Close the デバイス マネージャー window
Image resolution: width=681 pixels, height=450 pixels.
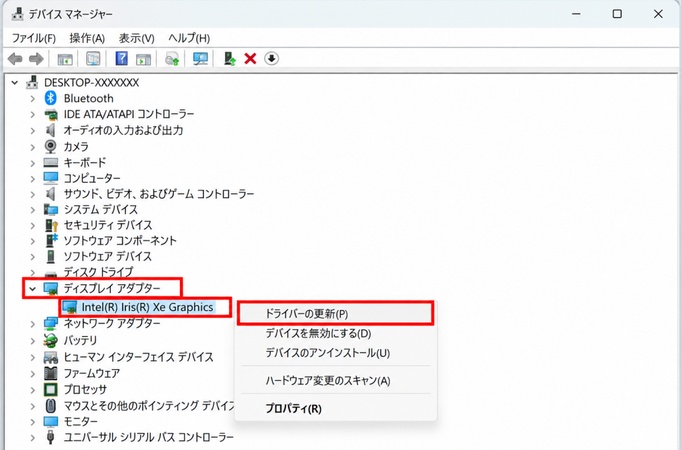click(x=658, y=14)
